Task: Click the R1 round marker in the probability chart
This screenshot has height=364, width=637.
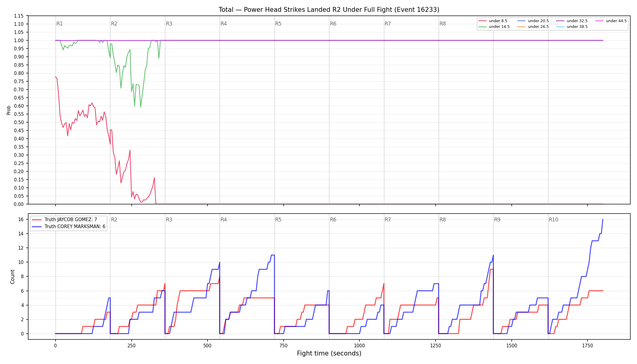Action: (59, 24)
